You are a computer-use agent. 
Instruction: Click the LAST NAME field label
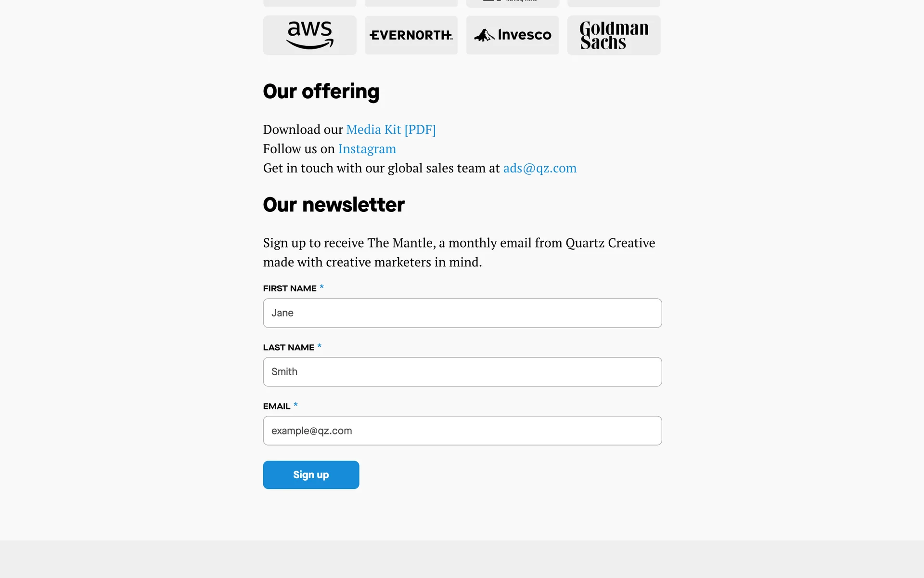pos(288,347)
